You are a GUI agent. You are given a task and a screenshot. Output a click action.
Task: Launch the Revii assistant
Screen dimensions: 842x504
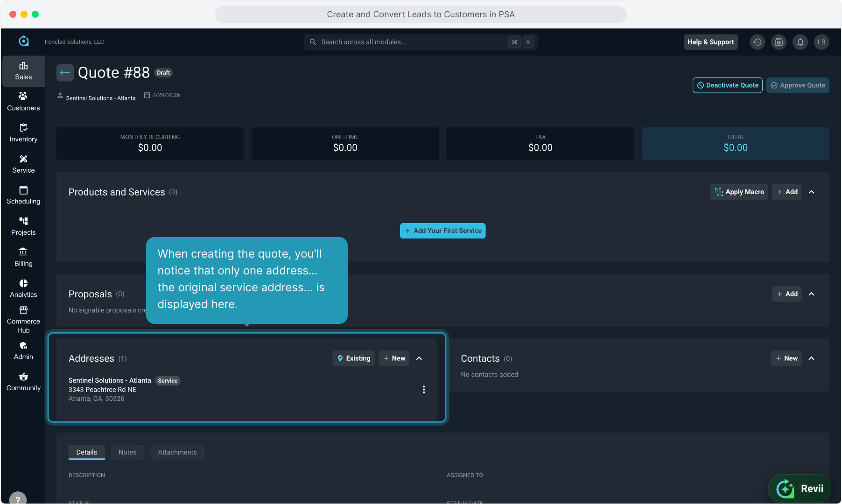pos(800,489)
